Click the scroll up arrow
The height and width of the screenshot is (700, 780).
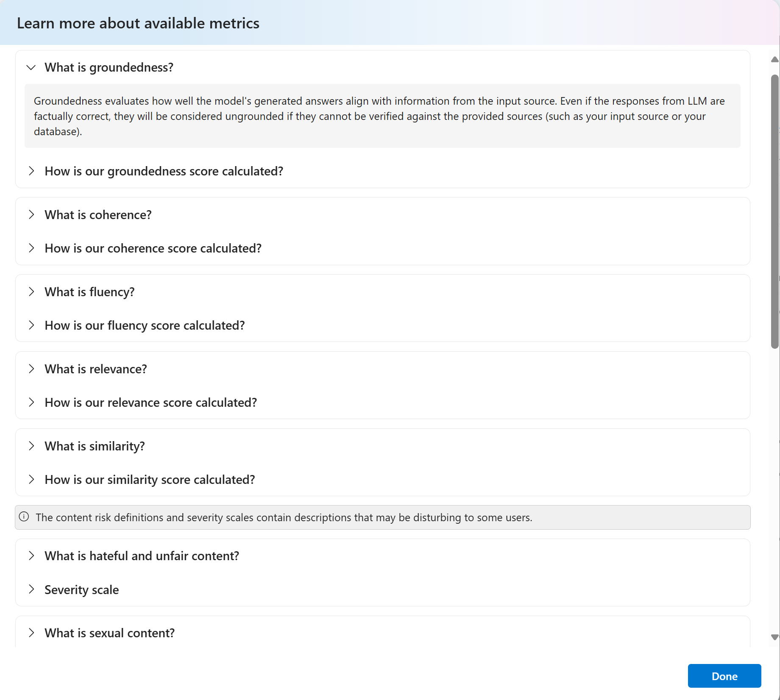click(x=774, y=60)
